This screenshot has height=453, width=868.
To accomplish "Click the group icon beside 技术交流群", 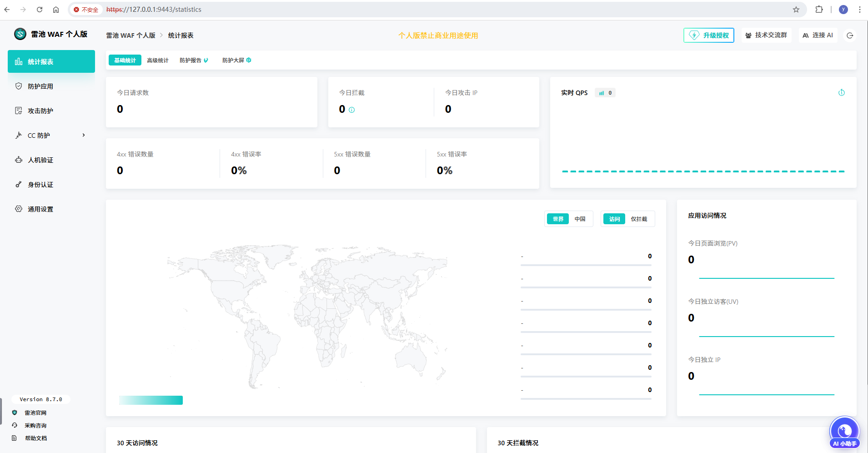I will point(748,35).
